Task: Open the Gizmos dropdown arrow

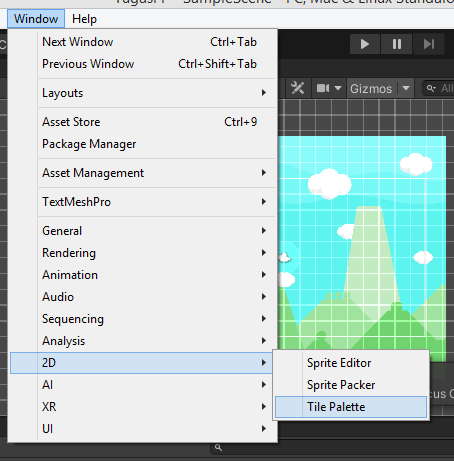Action: pos(406,88)
